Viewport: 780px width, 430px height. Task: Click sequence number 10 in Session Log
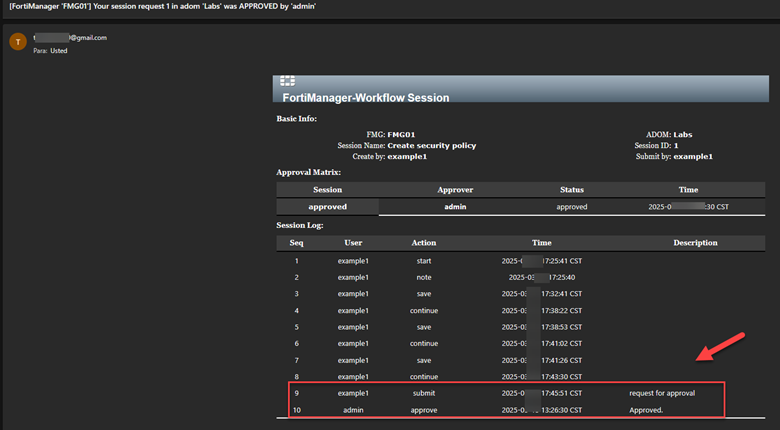pyautogui.click(x=297, y=410)
